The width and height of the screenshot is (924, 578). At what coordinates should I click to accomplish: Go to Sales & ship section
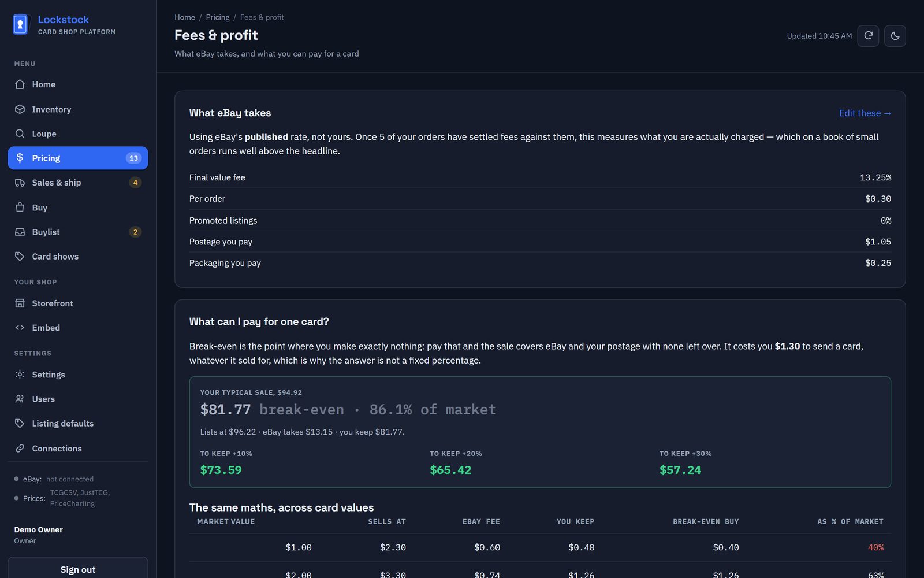coord(78,183)
